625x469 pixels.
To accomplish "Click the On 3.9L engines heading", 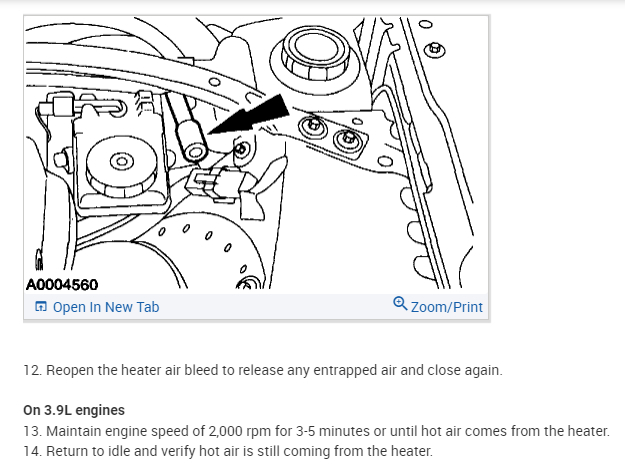I will pos(74,410).
